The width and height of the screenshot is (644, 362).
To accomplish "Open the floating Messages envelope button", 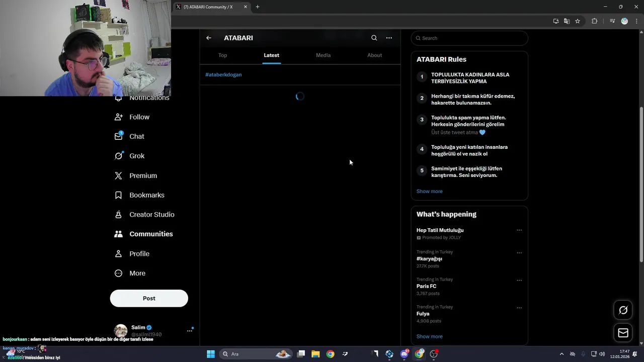I will (623, 333).
